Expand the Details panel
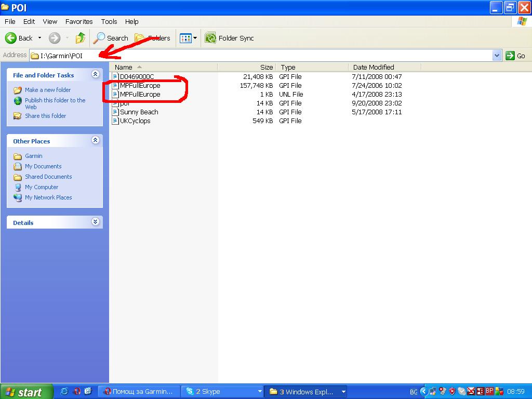The width and height of the screenshot is (532, 399). tap(95, 222)
